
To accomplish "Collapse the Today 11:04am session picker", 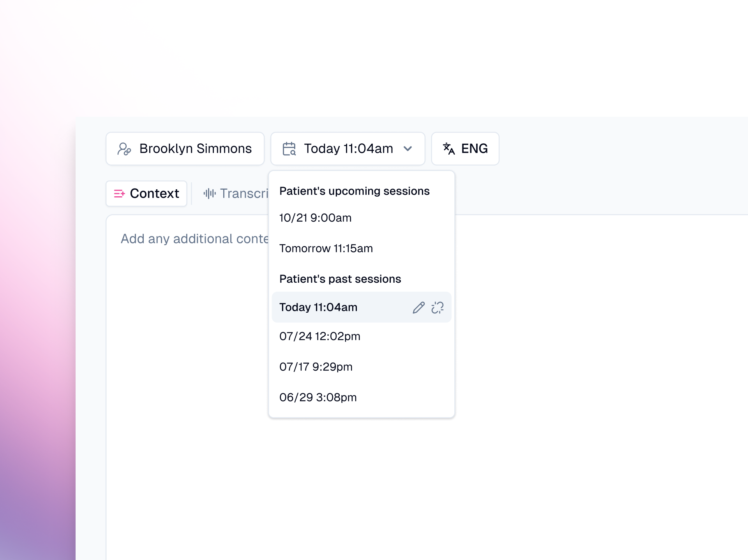I will (x=348, y=148).
